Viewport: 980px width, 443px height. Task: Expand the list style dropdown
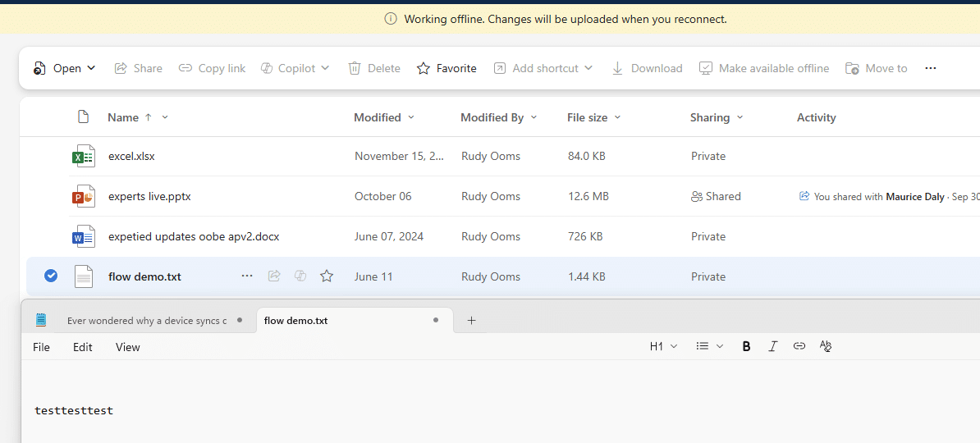tap(710, 346)
